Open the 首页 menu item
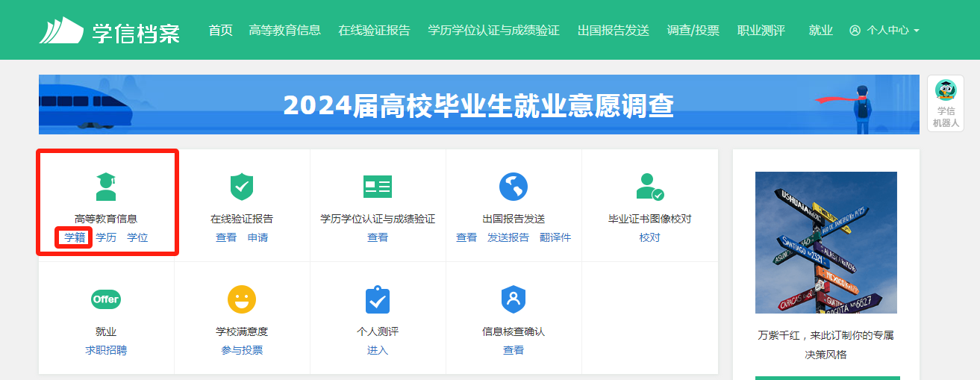Viewport: 980px width, 380px height. coord(220,31)
